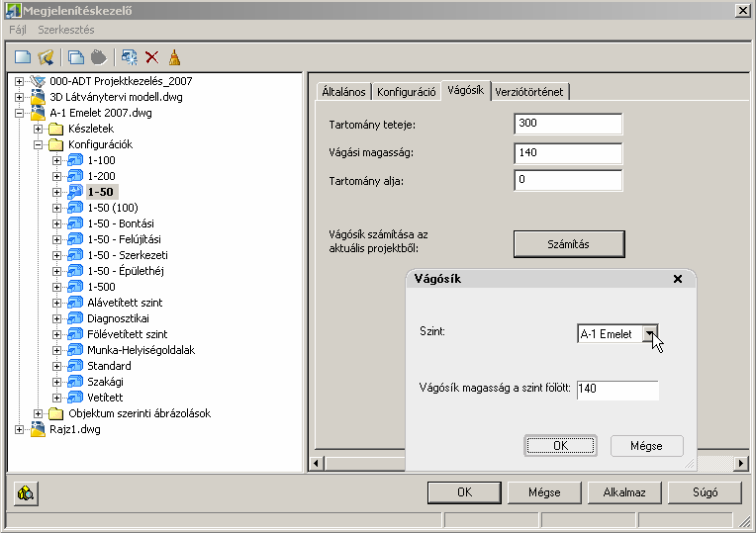Viewport: 756px width, 533px height.
Task: Open the Fájl menu
Action: coord(18,30)
